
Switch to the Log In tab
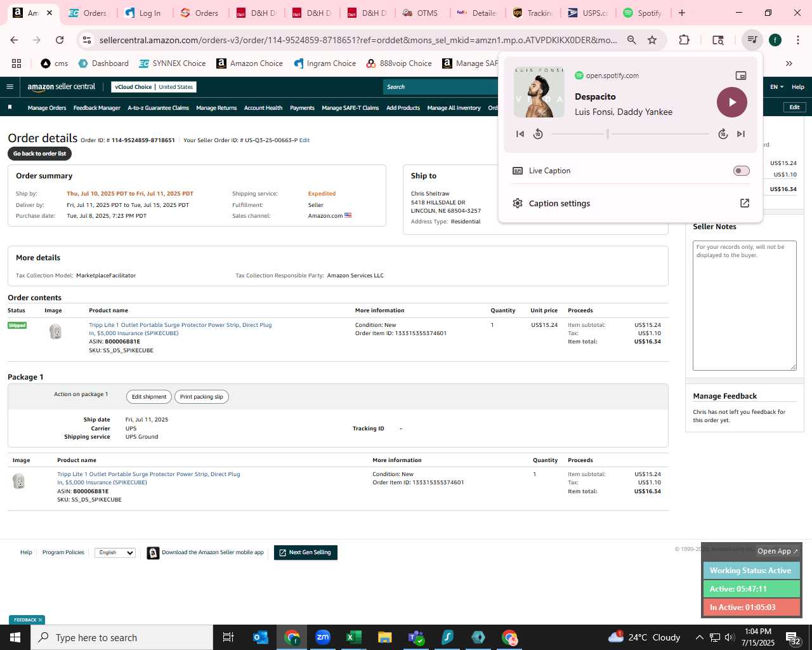(x=145, y=13)
